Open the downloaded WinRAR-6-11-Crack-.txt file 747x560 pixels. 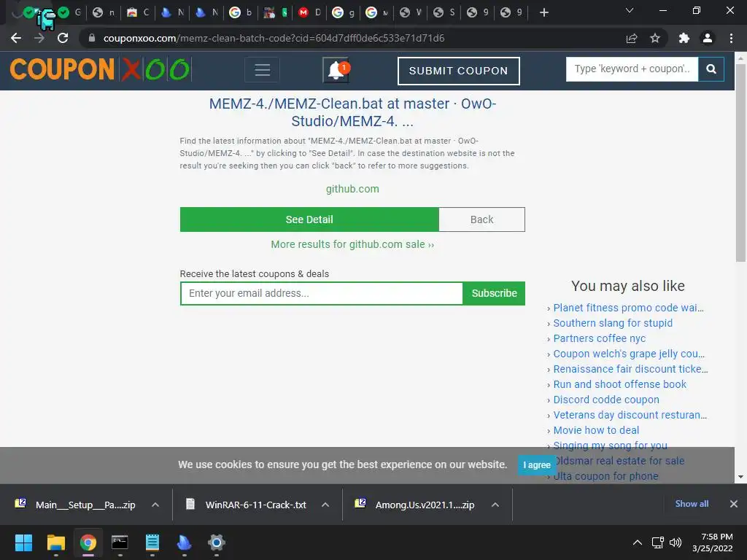[246, 505]
